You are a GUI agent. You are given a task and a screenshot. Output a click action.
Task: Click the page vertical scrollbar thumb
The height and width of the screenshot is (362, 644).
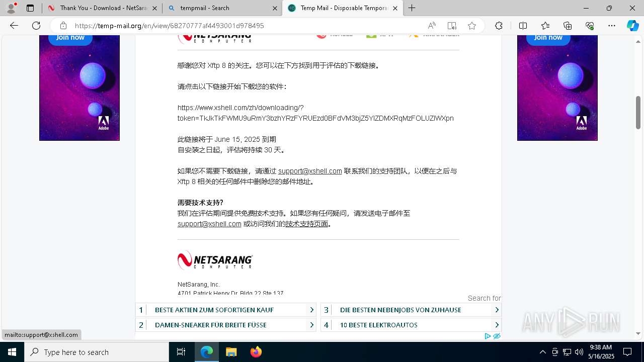pos(638,112)
